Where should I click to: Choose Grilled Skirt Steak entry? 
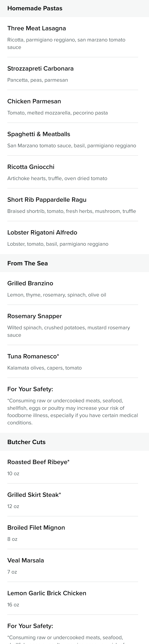(73, 500)
